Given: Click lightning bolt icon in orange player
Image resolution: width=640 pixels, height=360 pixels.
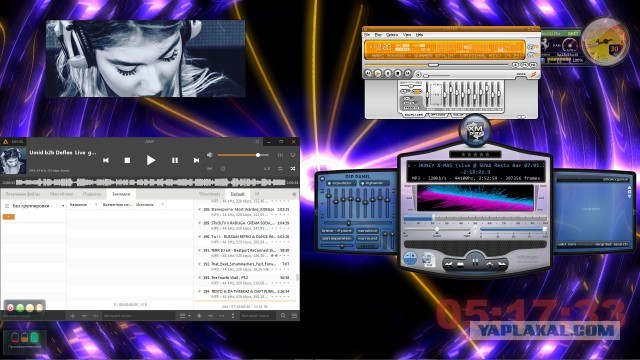Looking at the screenshot, I should [533, 75].
